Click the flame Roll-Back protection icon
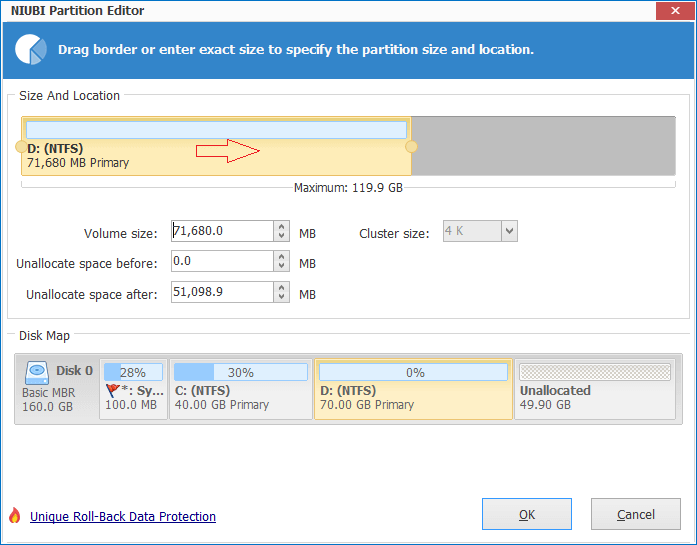 (x=14, y=516)
